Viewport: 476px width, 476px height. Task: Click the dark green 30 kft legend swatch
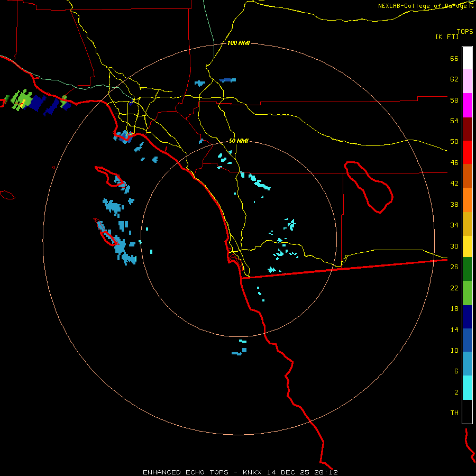467,269
